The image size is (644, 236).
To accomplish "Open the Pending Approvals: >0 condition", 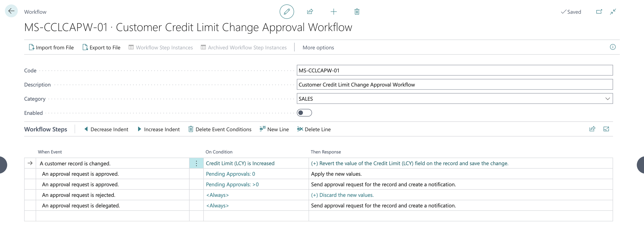I will pos(232,185).
